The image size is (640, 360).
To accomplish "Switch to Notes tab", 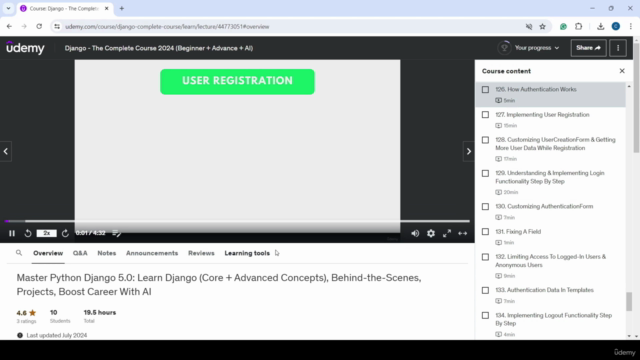I will [x=107, y=253].
